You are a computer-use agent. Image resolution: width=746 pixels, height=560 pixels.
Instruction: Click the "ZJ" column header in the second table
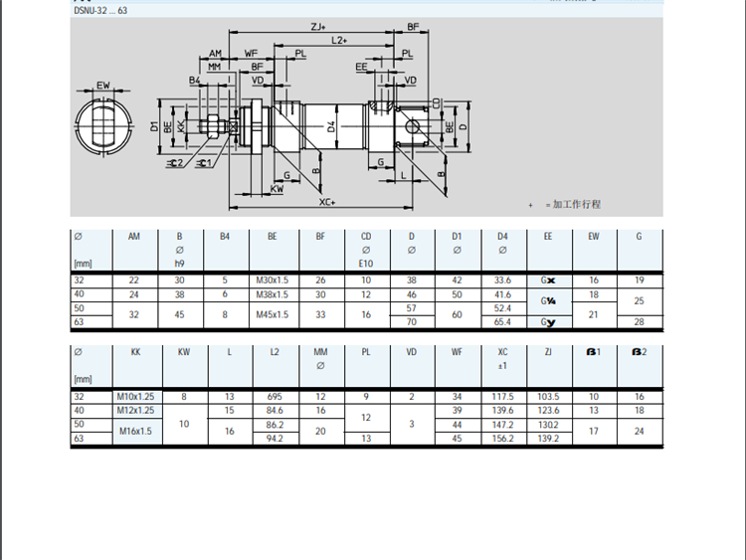point(548,352)
